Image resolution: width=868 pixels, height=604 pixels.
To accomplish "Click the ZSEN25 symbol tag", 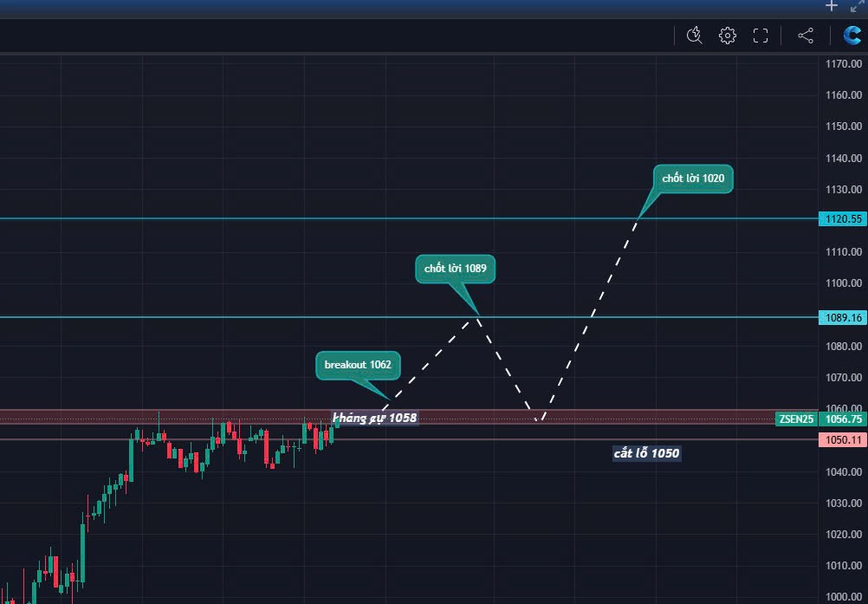I will [x=796, y=419].
